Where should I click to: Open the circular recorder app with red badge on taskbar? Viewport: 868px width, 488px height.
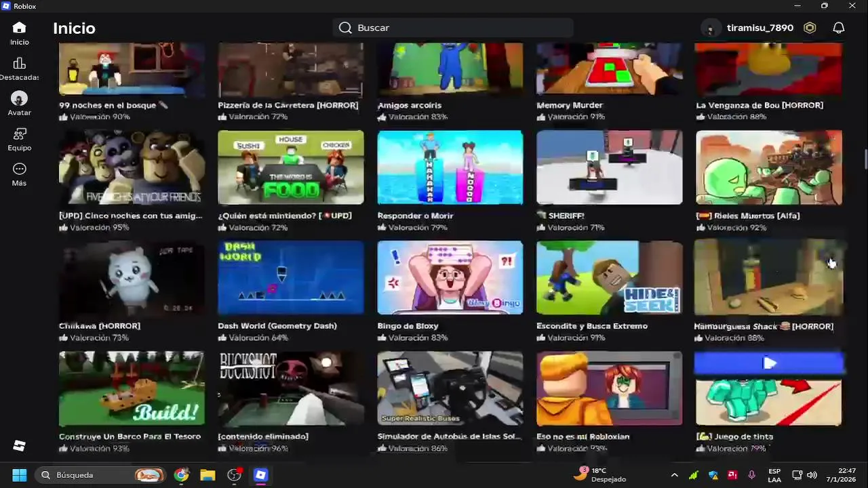click(234, 475)
